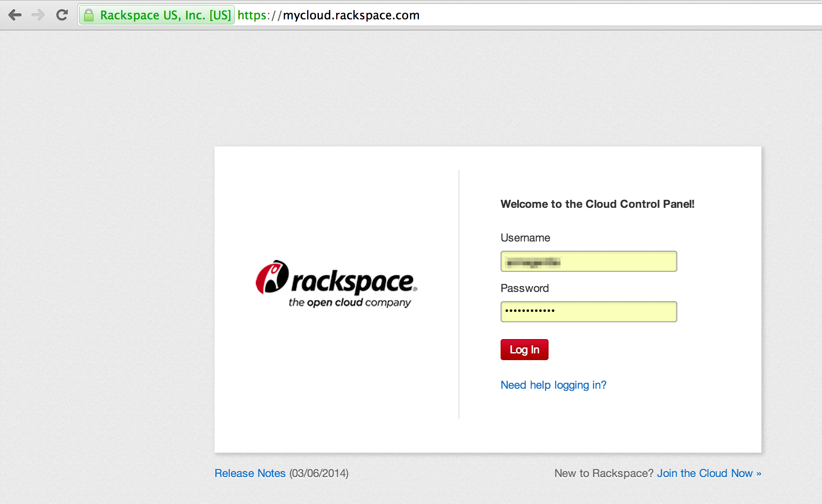Click the red Rackspace logo emblem

click(x=272, y=277)
